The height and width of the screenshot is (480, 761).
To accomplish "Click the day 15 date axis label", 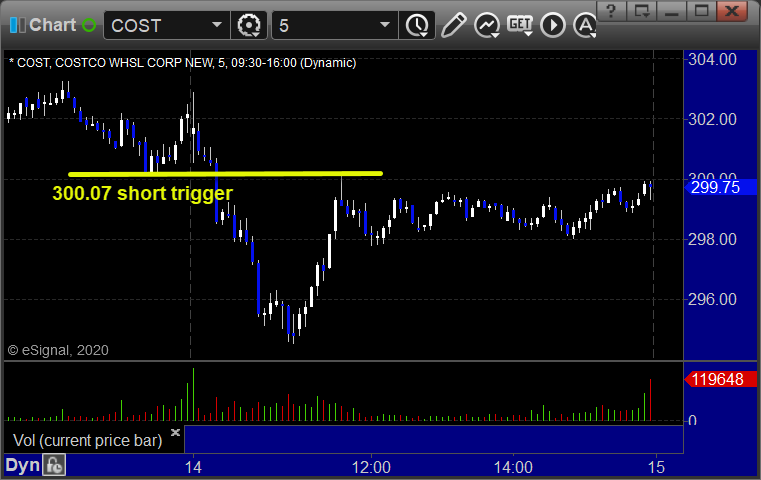I will [x=656, y=467].
